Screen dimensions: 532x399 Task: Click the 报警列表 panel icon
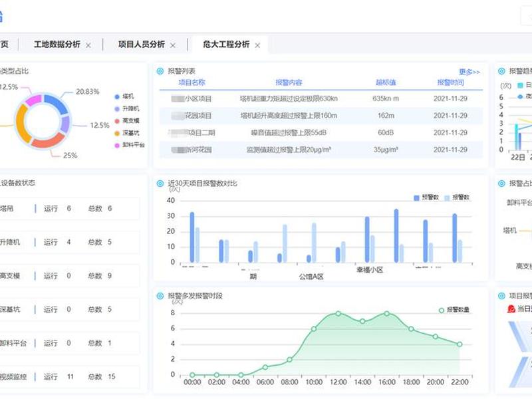tap(160, 71)
